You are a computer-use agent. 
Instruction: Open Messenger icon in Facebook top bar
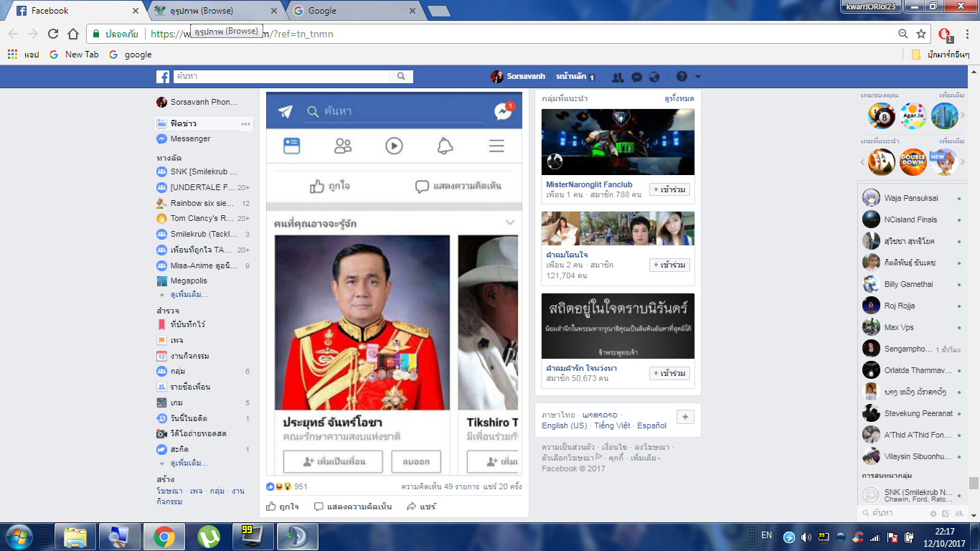pyautogui.click(x=636, y=77)
